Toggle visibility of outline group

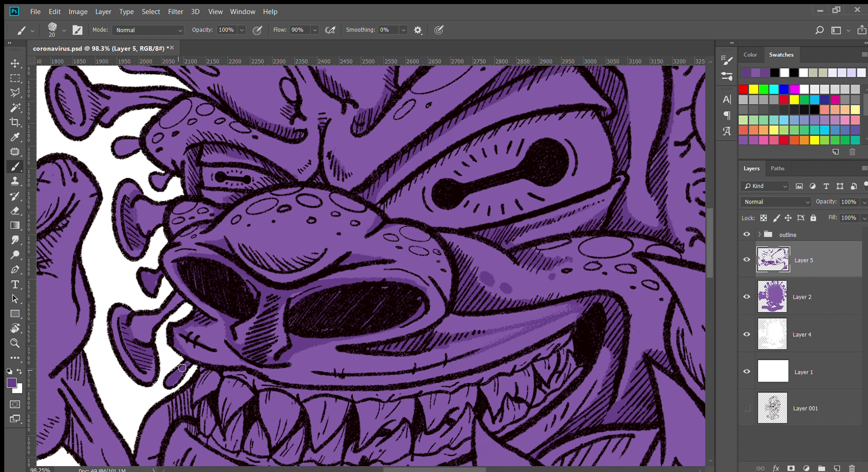(x=747, y=235)
